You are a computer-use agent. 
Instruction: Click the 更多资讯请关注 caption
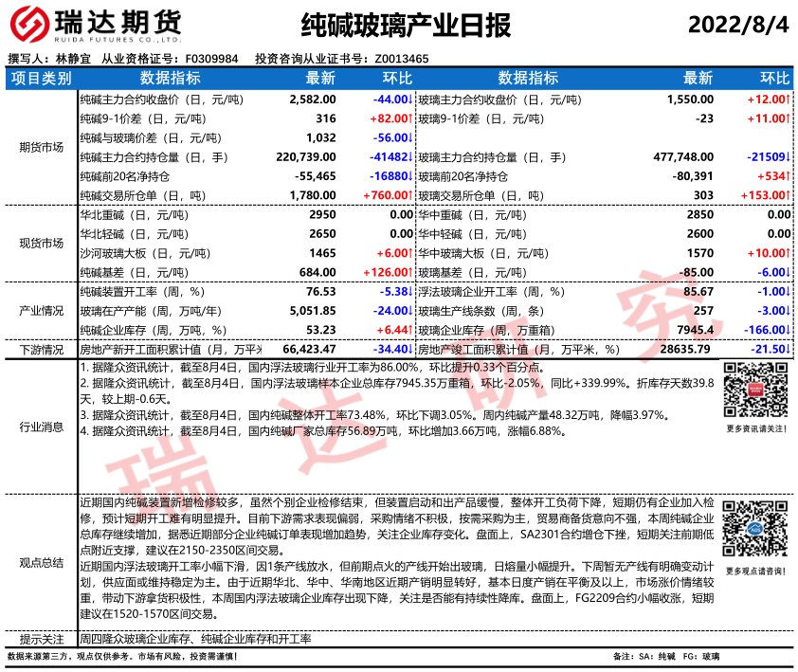point(755,429)
